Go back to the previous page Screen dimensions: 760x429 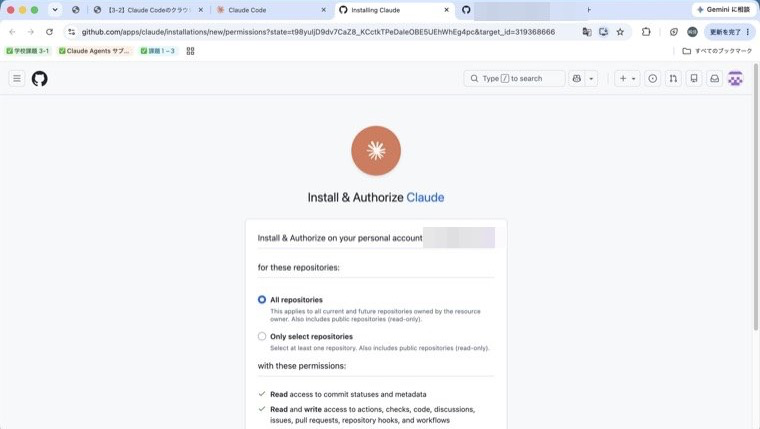pos(12,32)
